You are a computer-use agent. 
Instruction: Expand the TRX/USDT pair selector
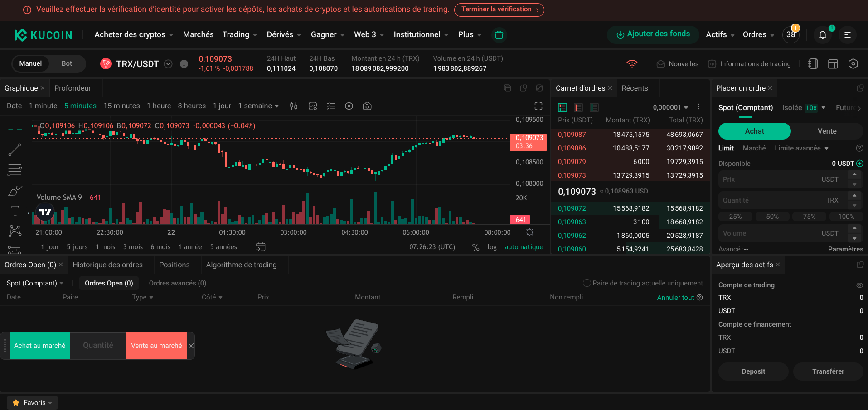pyautogui.click(x=168, y=64)
